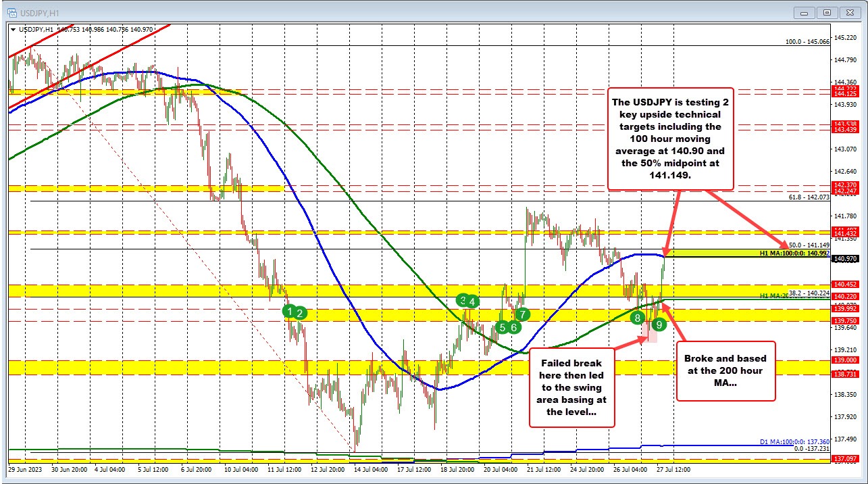The width and height of the screenshot is (868, 484).
Task: Select green numbered marker 4 on the chart
Action: tap(471, 300)
